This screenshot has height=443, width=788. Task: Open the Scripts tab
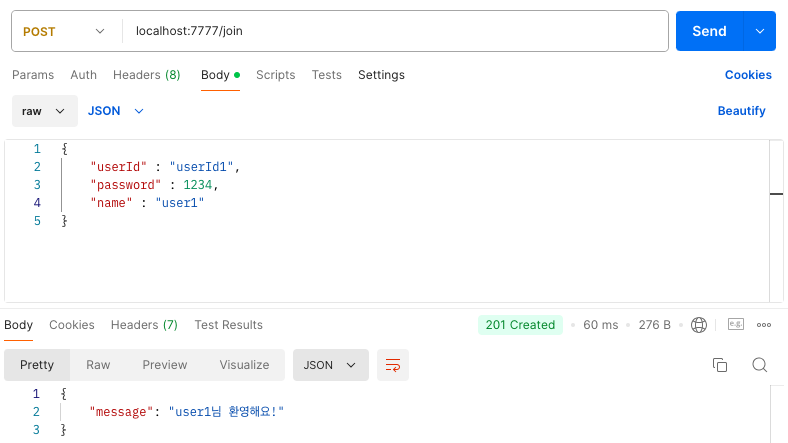(x=275, y=75)
